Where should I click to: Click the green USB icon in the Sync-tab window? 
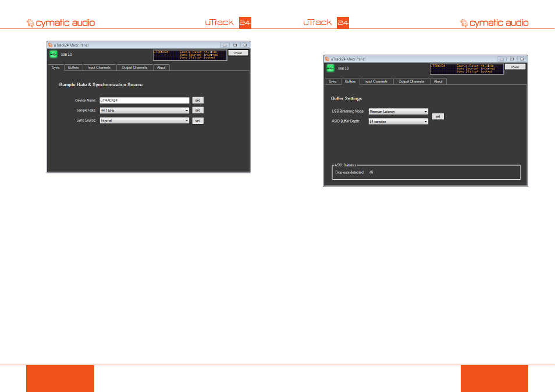(54, 55)
